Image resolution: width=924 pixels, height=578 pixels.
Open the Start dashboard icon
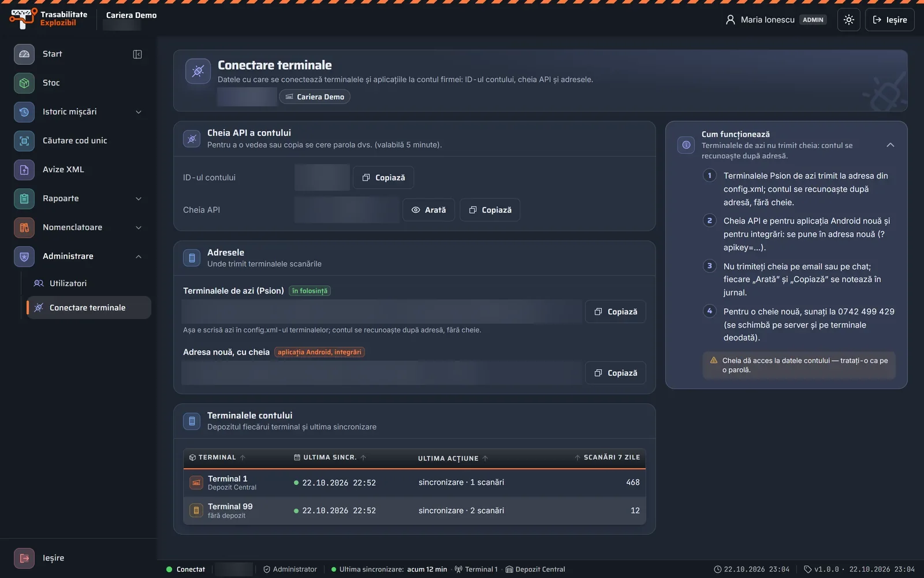point(24,54)
